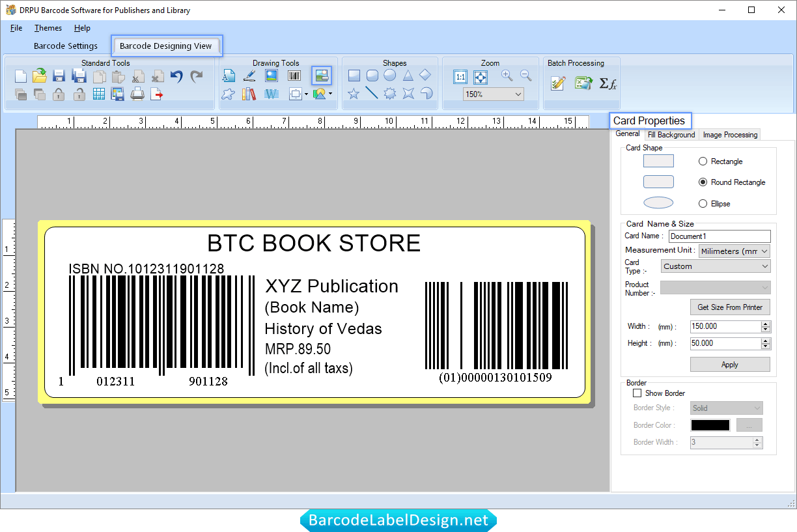Open the zoom percentage dropdown
The width and height of the screenshot is (797, 532).
494,94
